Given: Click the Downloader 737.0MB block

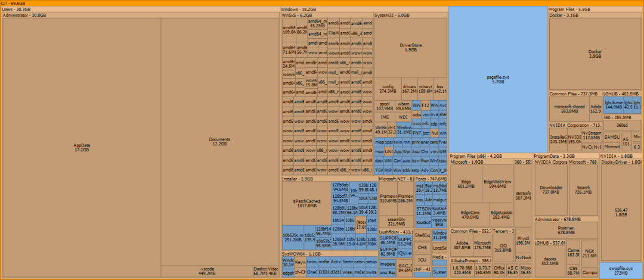Looking at the screenshot, I should [551, 189].
